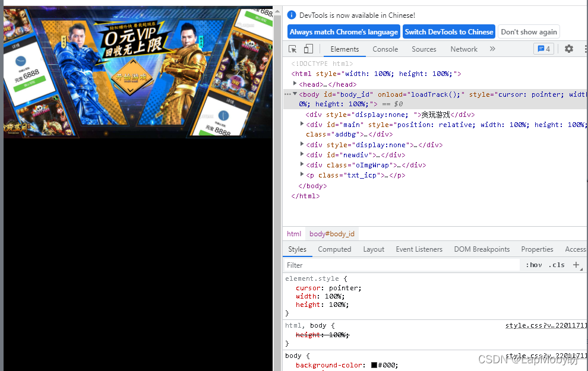The image size is (588, 371).
Task: Click Don't show again button
Action: click(529, 32)
